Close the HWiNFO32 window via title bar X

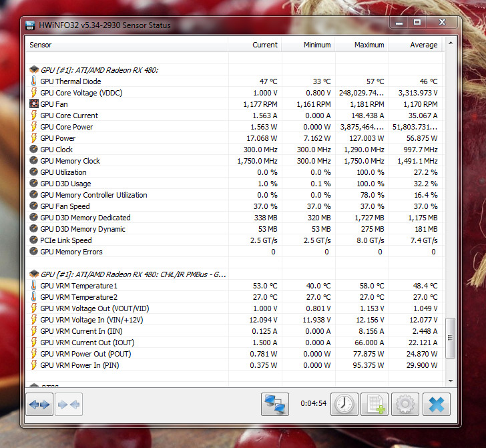pos(442,22)
